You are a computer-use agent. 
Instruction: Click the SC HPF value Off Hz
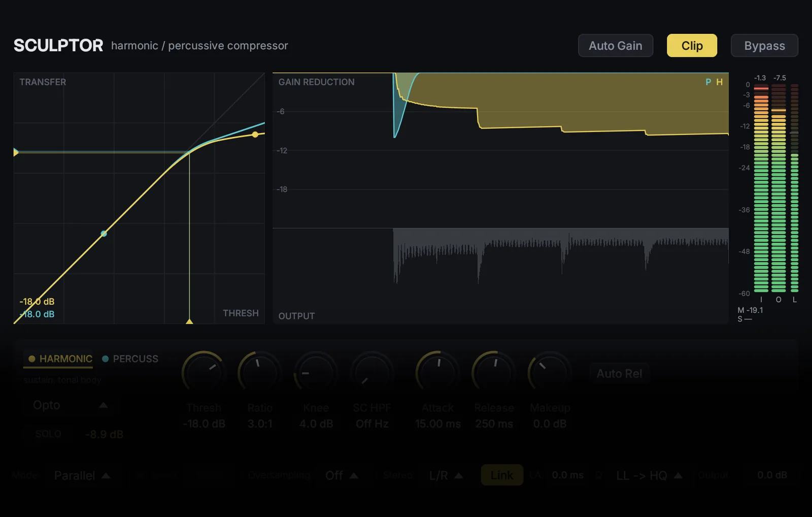pyautogui.click(x=372, y=424)
